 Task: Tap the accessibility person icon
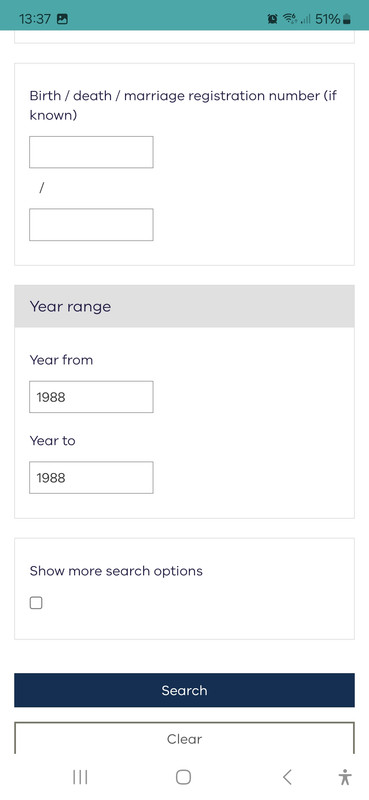coord(345,777)
